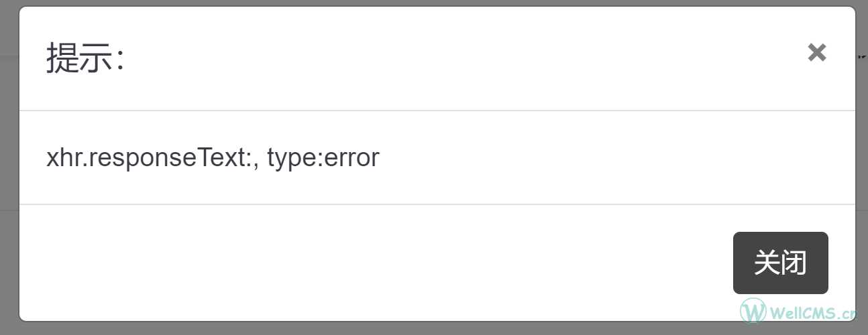The width and height of the screenshot is (868, 335).
Task: Click dimmed backdrop below the dialog
Action: point(369,328)
